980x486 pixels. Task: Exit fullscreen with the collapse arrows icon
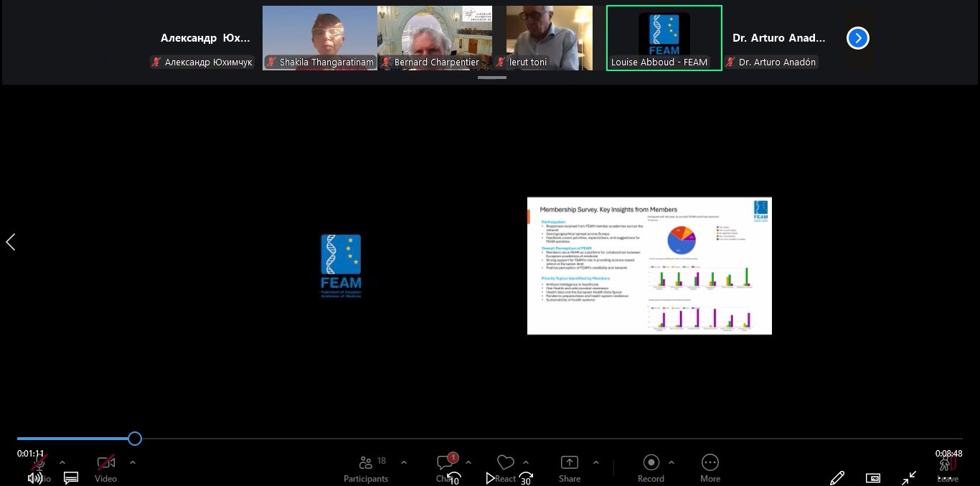[910, 477]
